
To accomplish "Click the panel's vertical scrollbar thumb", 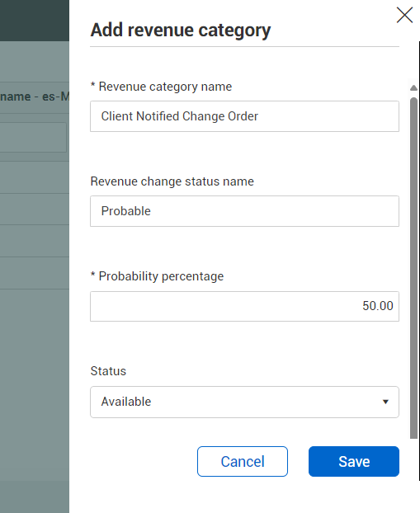I will click(x=413, y=267).
